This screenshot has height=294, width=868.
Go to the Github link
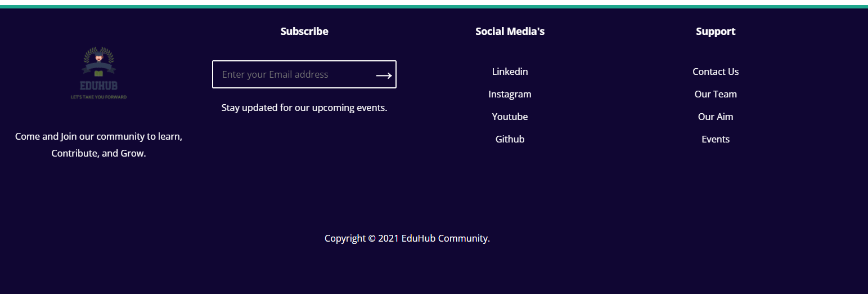click(510, 139)
